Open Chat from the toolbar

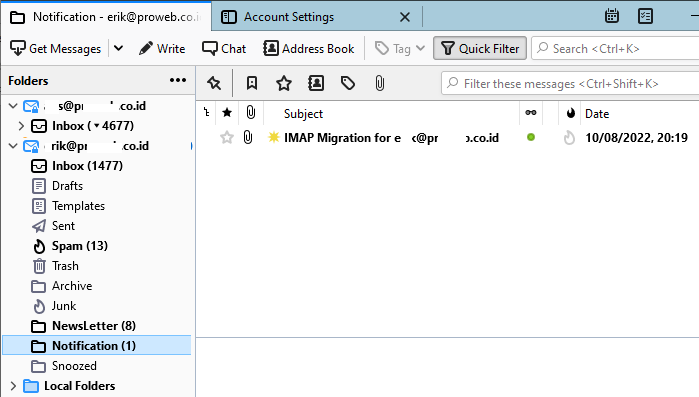(x=224, y=49)
